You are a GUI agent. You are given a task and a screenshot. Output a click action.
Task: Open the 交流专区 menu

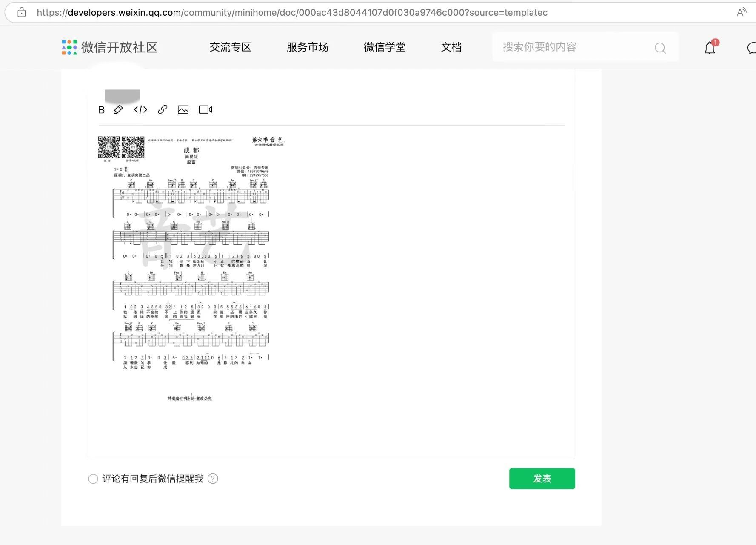(231, 47)
